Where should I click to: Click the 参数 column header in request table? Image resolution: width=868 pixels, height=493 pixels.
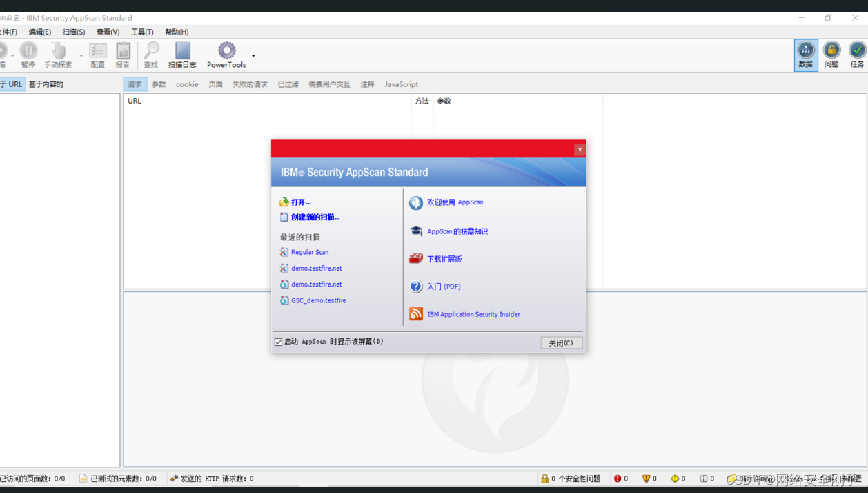point(517,101)
